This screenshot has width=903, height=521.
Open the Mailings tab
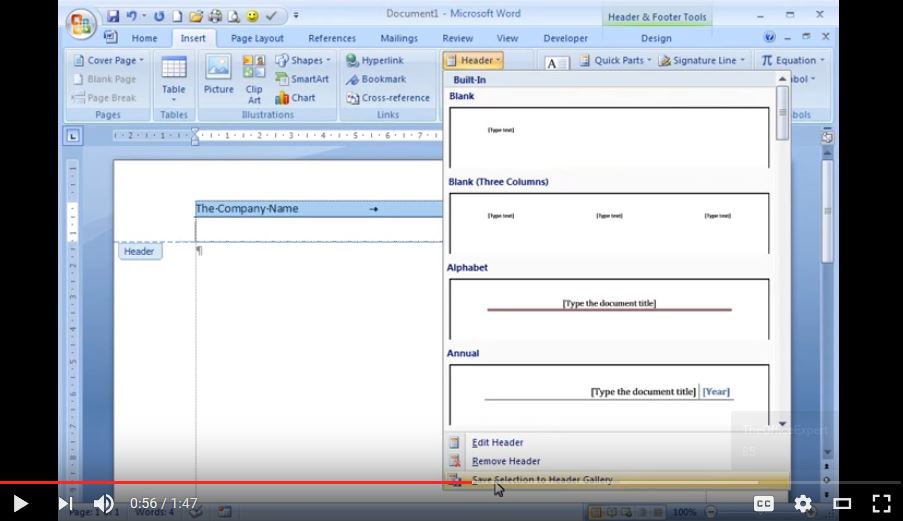399,39
